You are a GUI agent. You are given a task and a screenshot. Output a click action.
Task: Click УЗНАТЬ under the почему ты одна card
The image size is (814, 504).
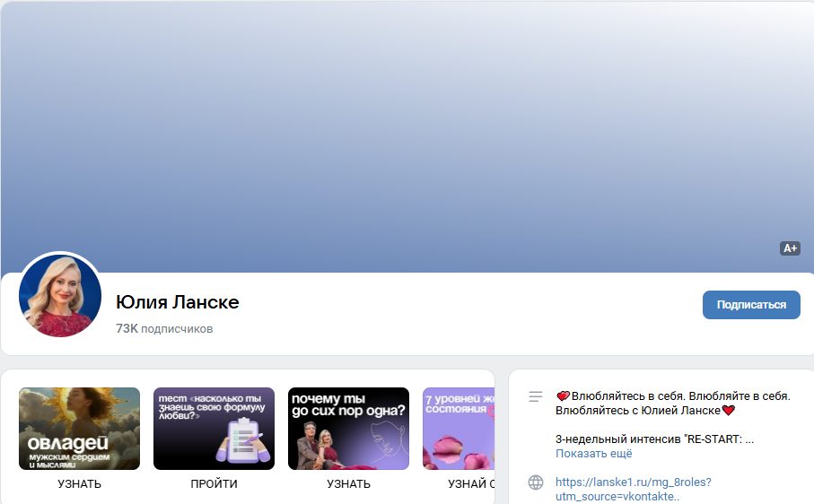click(x=348, y=484)
